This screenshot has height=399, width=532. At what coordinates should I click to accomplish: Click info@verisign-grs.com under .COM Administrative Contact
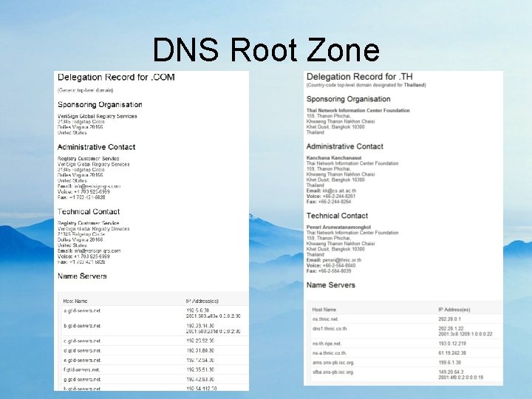98,186
